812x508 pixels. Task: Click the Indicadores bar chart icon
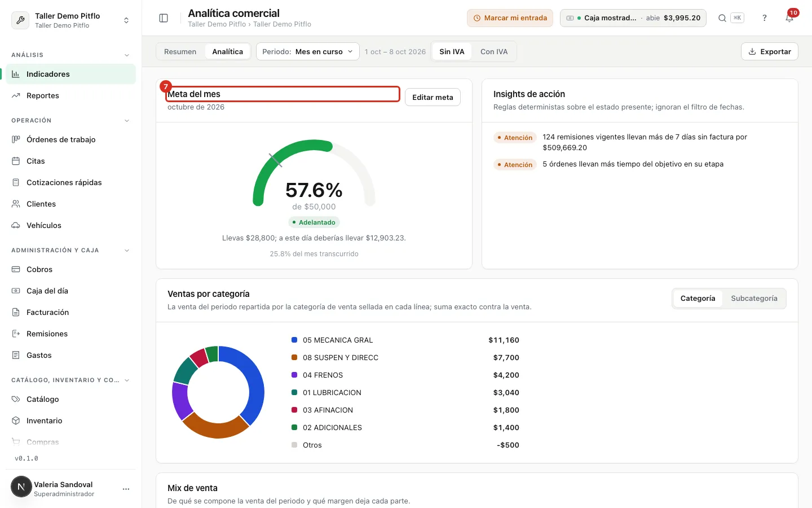(x=16, y=74)
